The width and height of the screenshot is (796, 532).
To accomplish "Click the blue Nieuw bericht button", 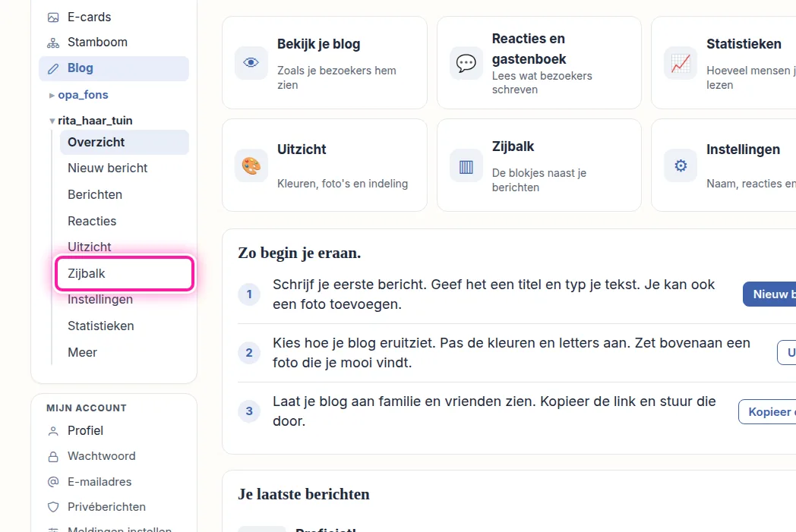I will [769, 294].
